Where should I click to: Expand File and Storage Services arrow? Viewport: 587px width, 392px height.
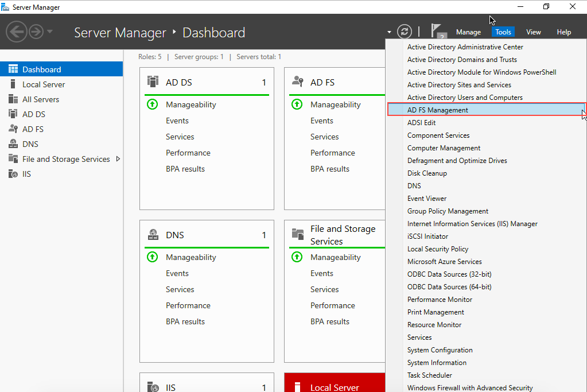point(118,159)
